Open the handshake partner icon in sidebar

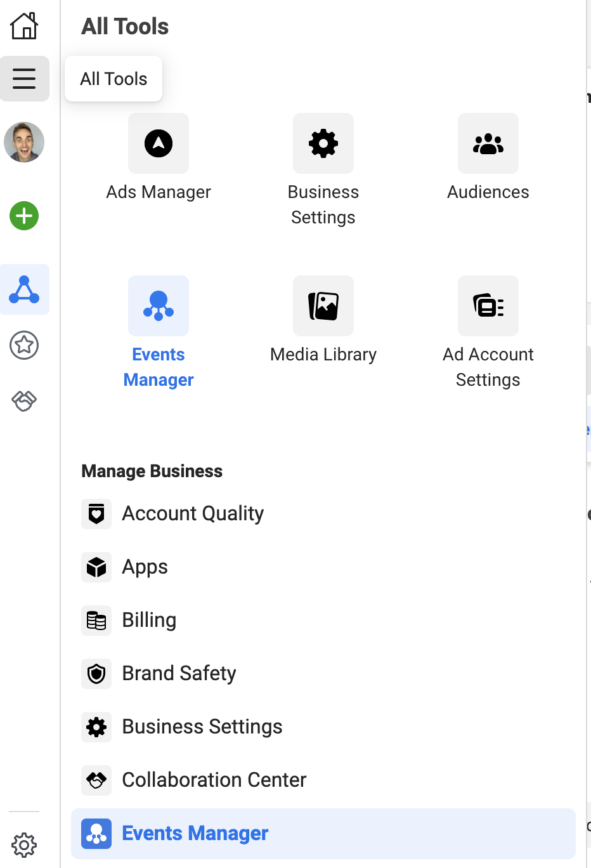click(24, 401)
